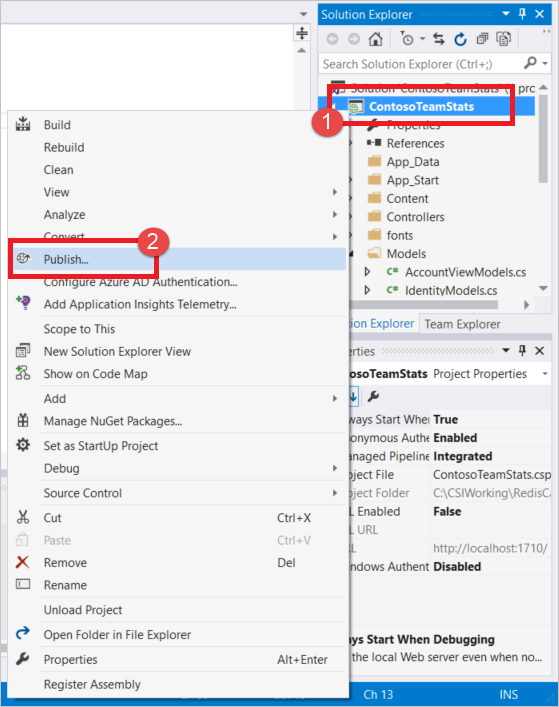Click the App_Data folder icon
Image resolution: width=559 pixels, height=707 pixels.
[x=374, y=161]
